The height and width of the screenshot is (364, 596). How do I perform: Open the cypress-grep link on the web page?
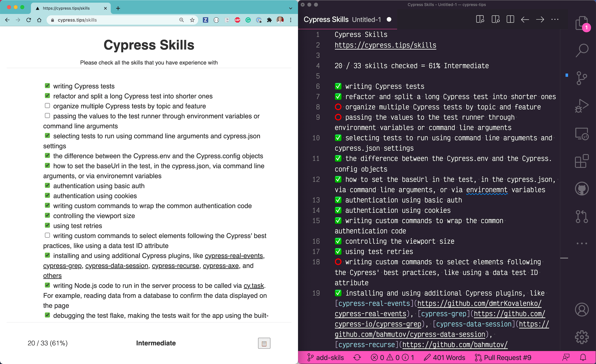pyautogui.click(x=62, y=266)
